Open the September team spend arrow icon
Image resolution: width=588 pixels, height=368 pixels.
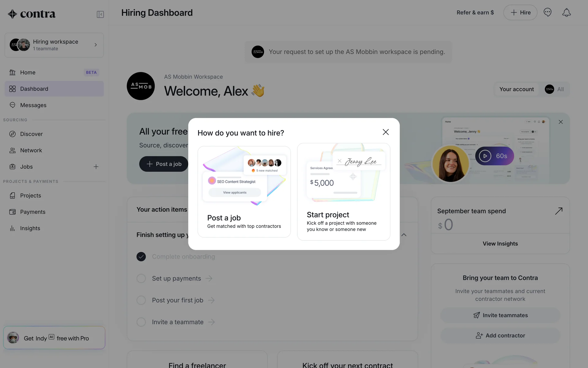(559, 211)
